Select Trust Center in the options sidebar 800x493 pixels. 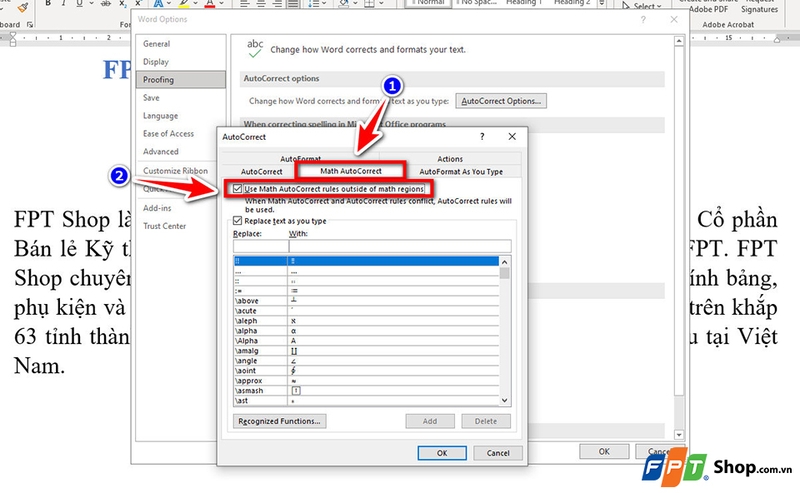pos(165,226)
